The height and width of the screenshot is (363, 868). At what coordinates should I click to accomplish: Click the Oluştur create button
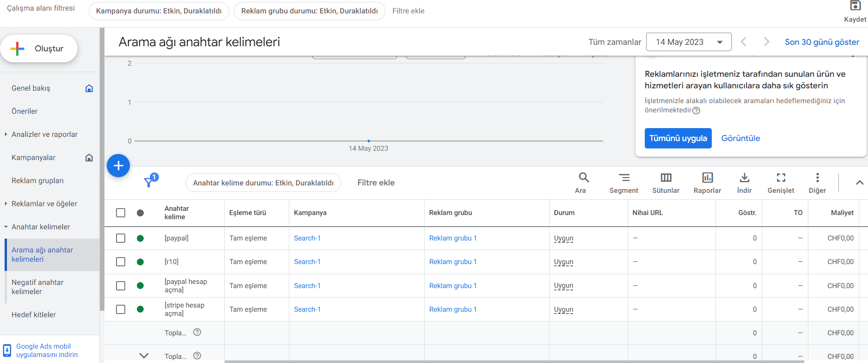pos(39,49)
